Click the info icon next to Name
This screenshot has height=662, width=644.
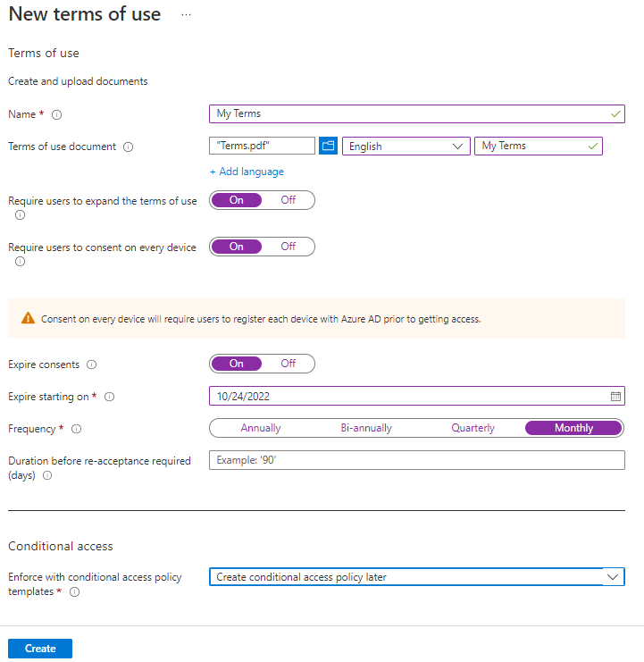click(x=57, y=115)
